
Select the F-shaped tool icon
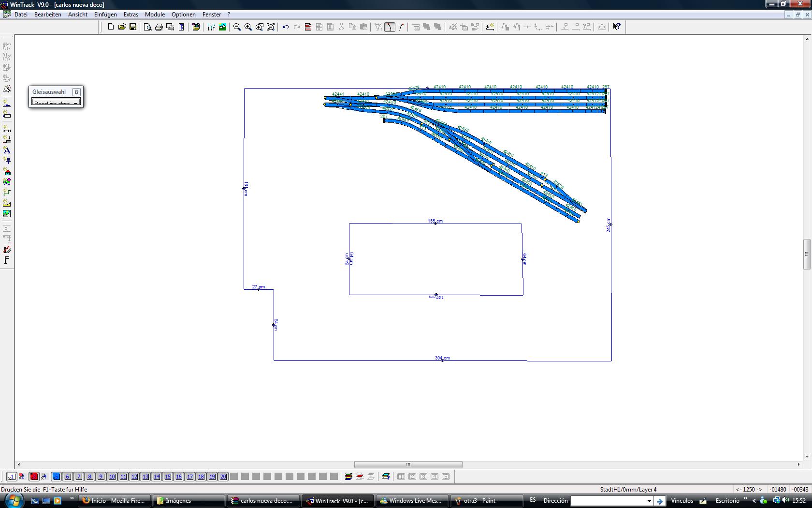[7, 260]
